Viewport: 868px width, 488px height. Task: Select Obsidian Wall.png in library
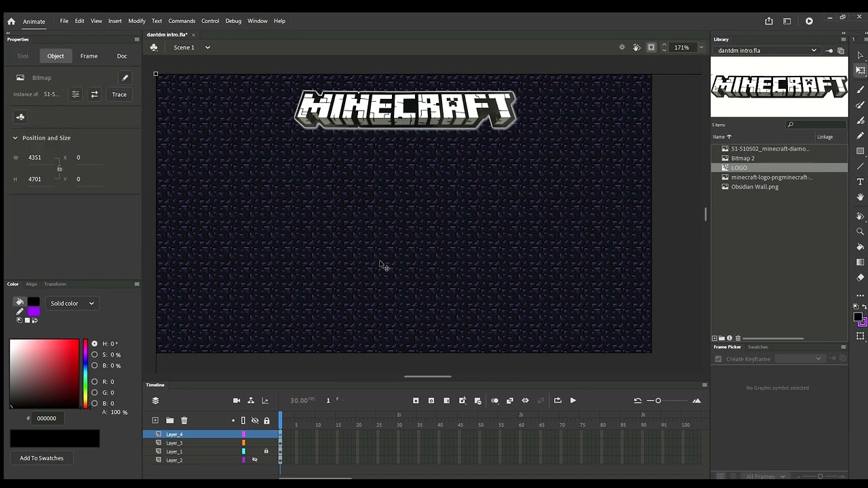tap(755, 186)
